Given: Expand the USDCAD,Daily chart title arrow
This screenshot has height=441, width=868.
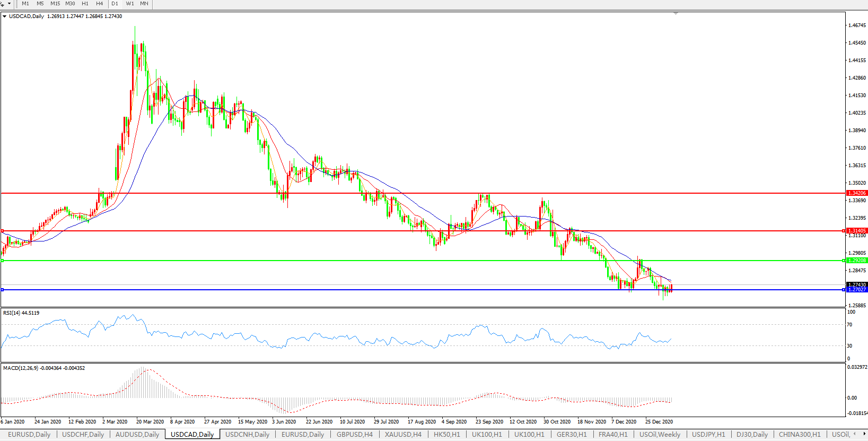Looking at the screenshot, I should pos(5,16).
